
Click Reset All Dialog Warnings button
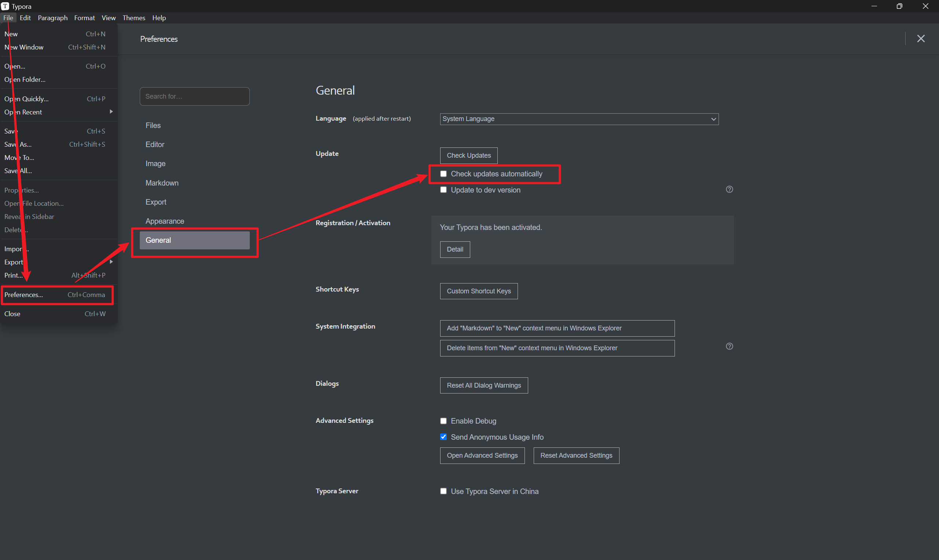click(483, 385)
